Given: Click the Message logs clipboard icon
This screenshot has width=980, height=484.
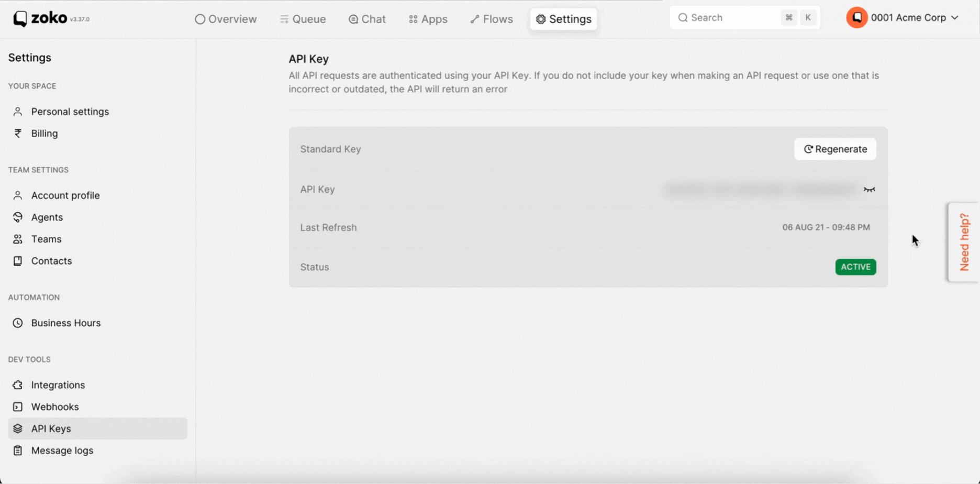Looking at the screenshot, I should [x=18, y=451].
